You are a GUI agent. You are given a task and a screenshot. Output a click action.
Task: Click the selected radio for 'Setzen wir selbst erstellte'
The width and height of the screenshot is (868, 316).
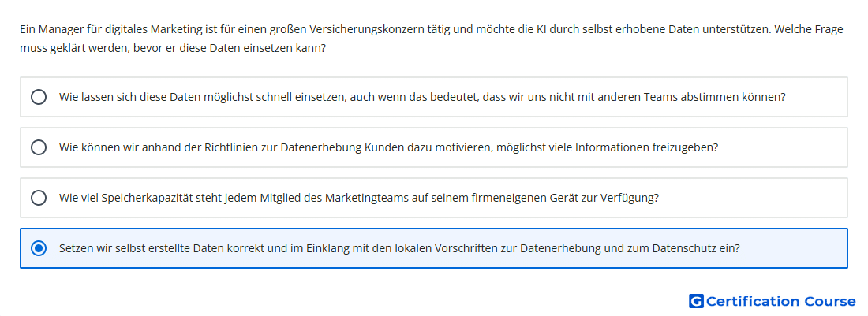(x=39, y=248)
